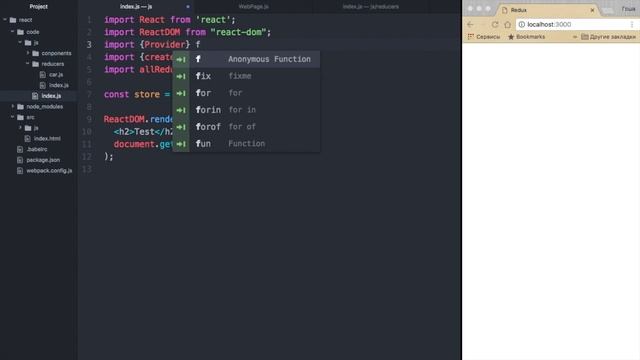The height and width of the screenshot is (360, 640).
Task: Click snippet icon beside 'f' suggestion
Action: click(181, 60)
